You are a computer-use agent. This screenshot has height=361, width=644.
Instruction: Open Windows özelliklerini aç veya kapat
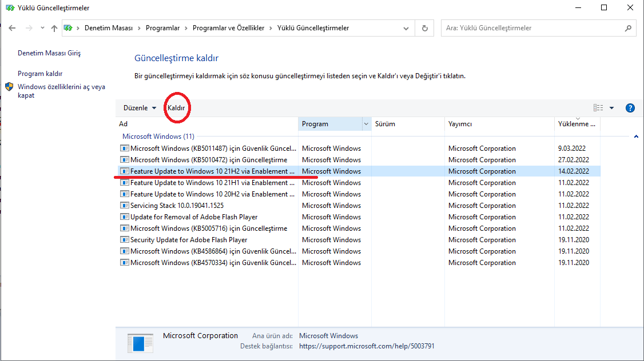61,91
